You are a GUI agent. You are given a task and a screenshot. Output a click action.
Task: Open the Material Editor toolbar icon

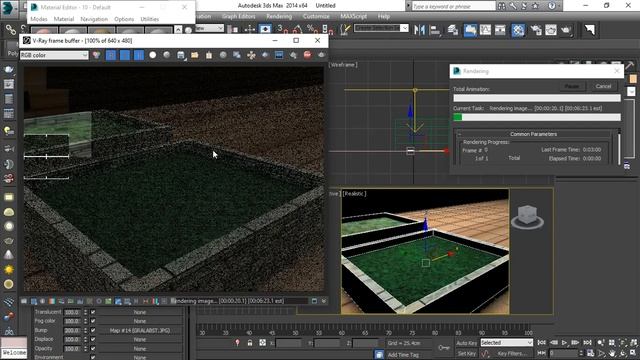click(518, 30)
